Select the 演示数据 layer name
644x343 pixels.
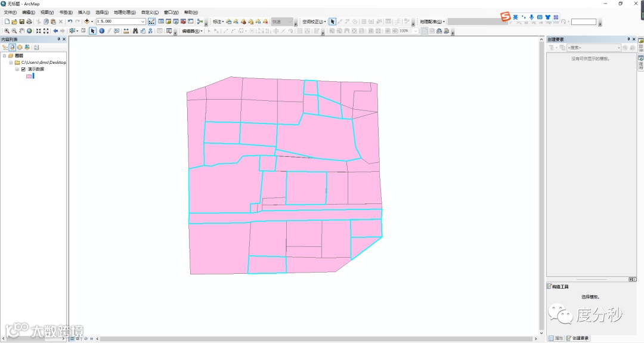36,69
